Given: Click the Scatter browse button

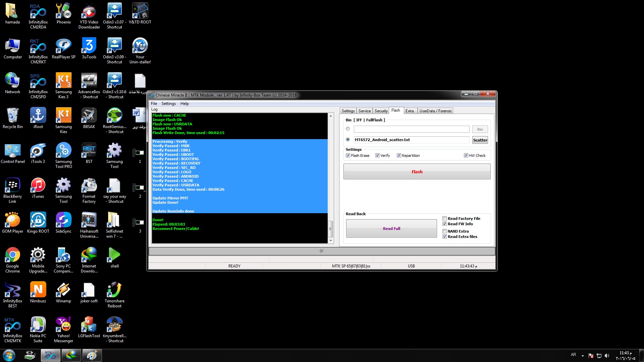Looking at the screenshot, I should tap(480, 140).
